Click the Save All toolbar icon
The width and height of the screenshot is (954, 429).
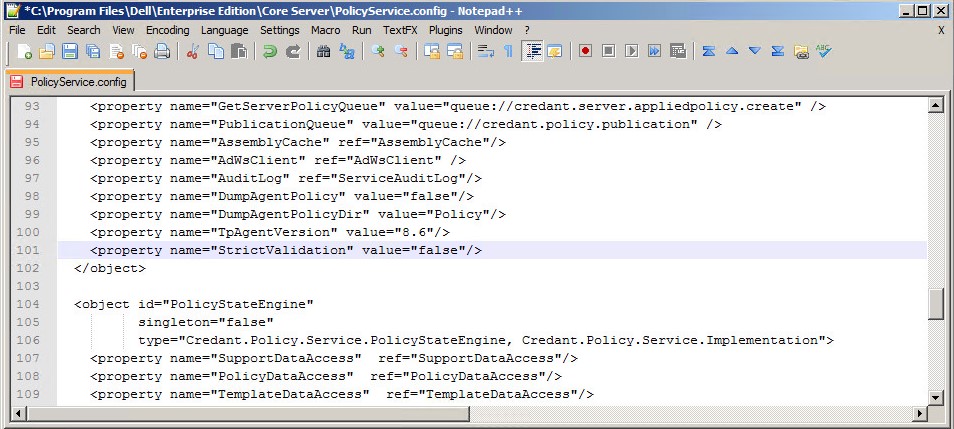coord(93,52)
